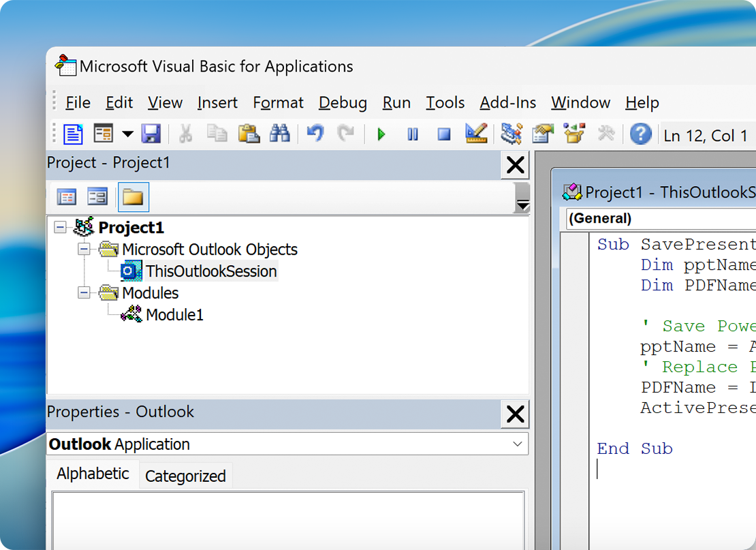Switch to the Categorized properties view
Image resolution: width=756 pixels, height=550 pixels.
click(x=185, y=475)
